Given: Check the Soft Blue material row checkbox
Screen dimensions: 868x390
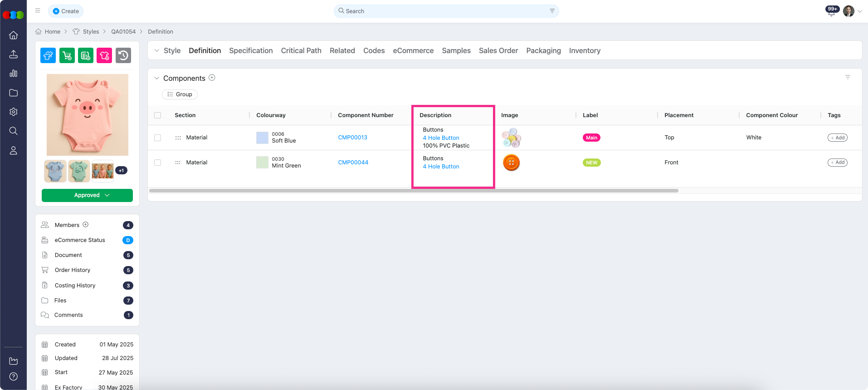Looking at the screenshot, I should point(158,138).
